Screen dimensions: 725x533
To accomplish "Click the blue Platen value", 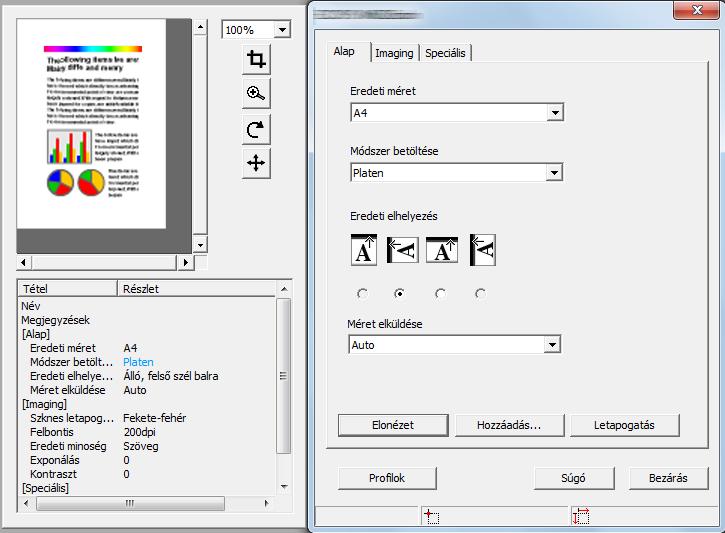I will [138, 362].
